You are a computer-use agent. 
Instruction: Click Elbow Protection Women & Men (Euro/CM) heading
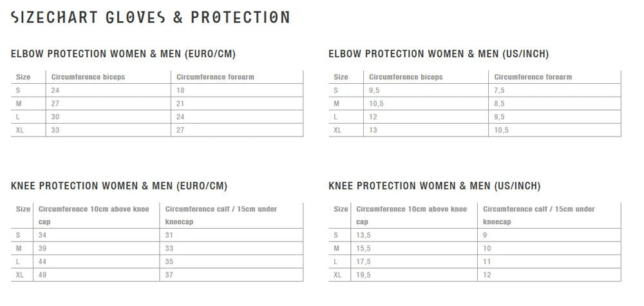click(128, 54)
